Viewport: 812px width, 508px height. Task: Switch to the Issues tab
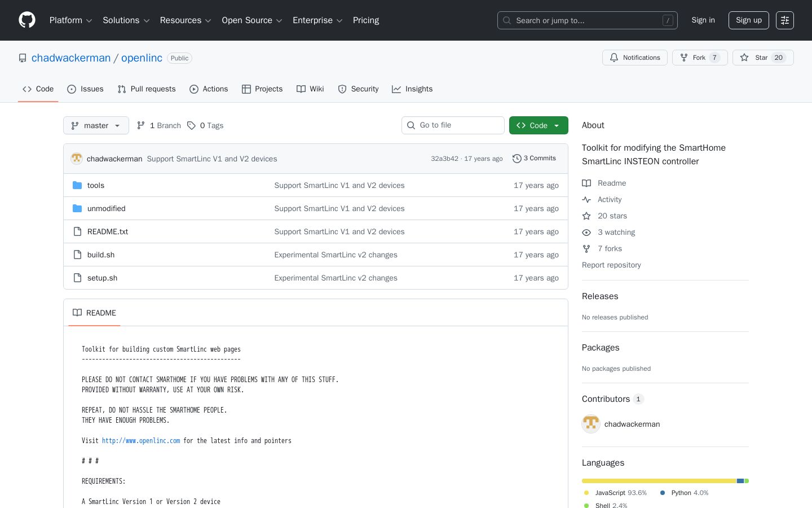(x=85, y=89)
